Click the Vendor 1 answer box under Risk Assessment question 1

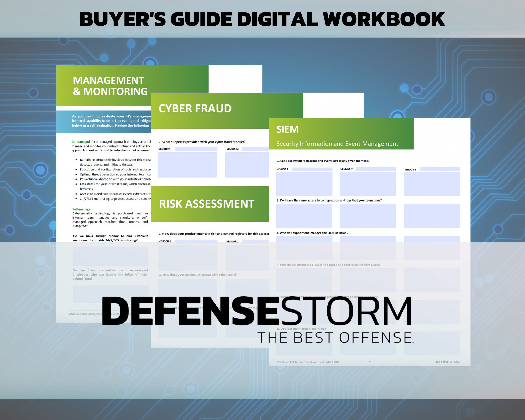pyautogui.click(x=188, y=258)
